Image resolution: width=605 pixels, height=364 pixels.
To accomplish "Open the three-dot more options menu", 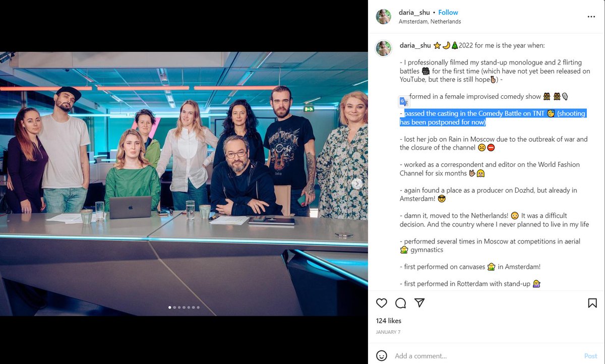I will click(x=591, y=17).
